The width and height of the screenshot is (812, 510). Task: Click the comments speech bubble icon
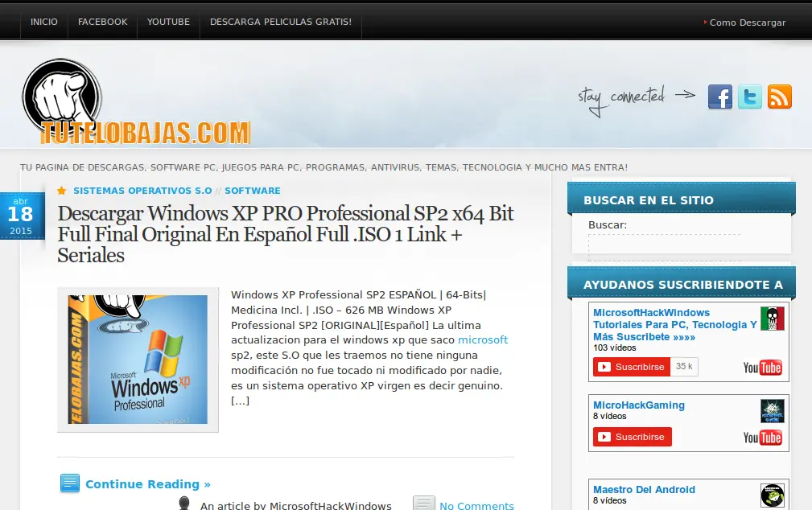click(423, 504)
